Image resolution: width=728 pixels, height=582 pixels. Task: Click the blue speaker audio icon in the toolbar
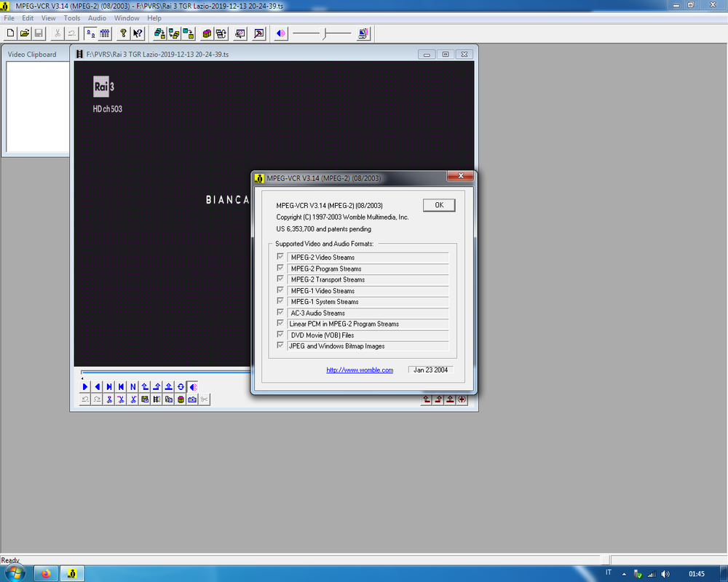tap(281, 33)
